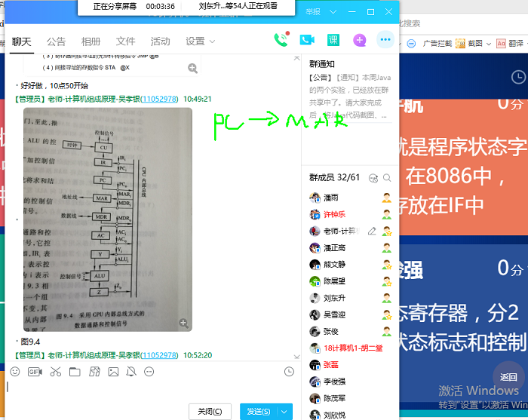Open the send file folder icon

(75, 372)
